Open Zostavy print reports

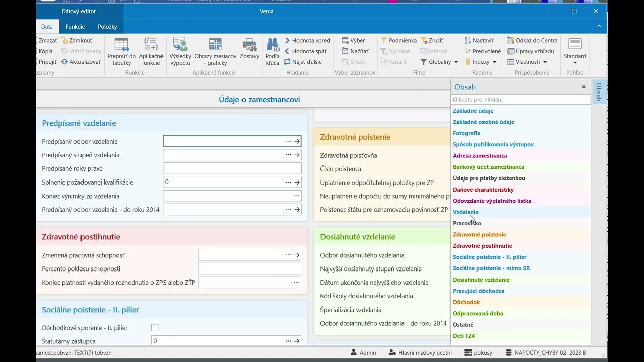tap(249, 49)
